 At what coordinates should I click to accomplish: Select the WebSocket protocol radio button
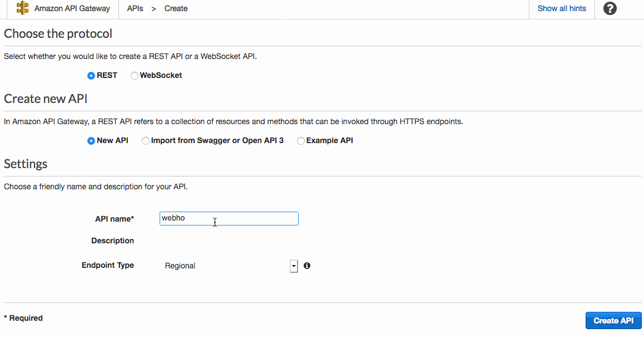pyautogui.click(x=135, y=76)
